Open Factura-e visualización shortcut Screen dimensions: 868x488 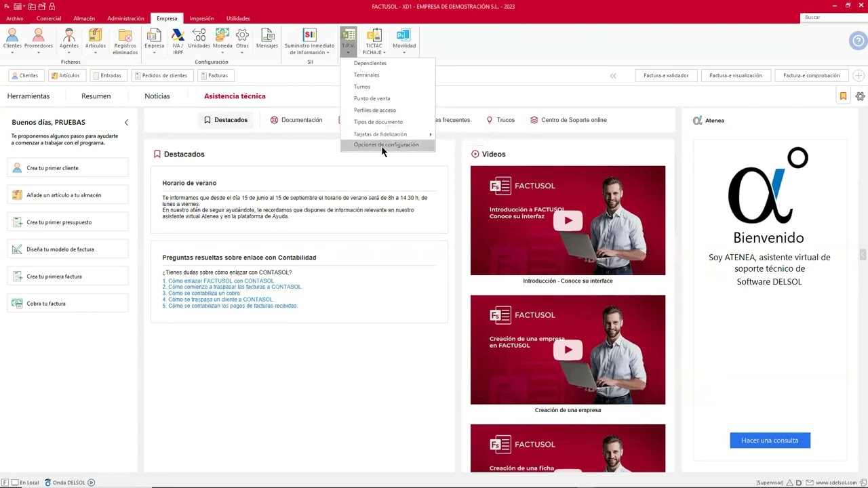coord(736,75)
